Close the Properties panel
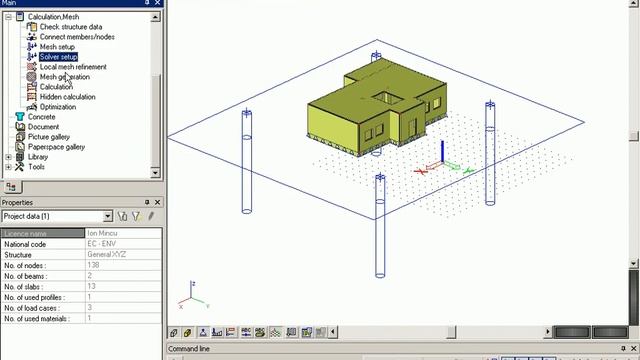Image resolution: width=640 pixels, height=360 pixels. pyautogui.click(x=158, y=202)
